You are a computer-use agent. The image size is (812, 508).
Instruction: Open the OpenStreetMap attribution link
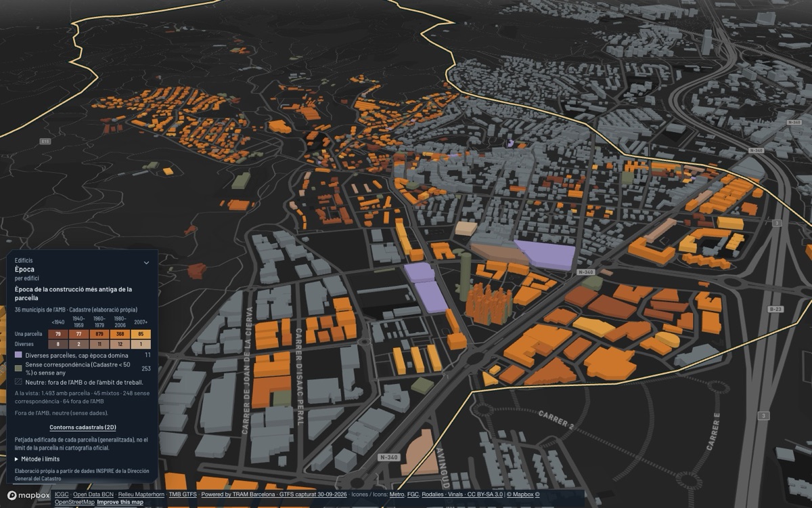click(74, 502)
